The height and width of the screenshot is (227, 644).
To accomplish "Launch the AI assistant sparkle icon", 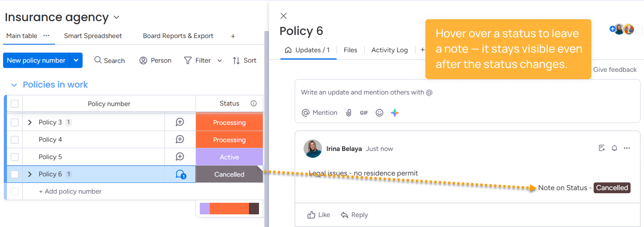I will 395,113.
